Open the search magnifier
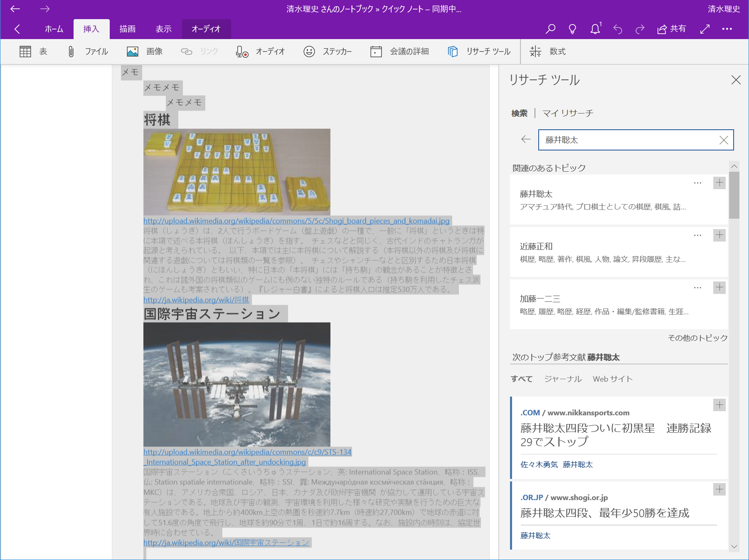Viewport: 749px width, 560px height. point(550,29)
